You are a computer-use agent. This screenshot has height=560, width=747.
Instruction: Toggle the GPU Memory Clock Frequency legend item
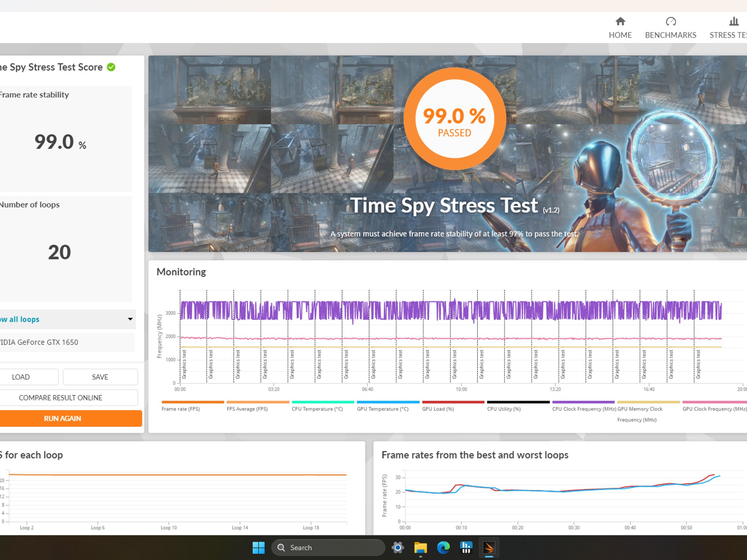[648, 412]
